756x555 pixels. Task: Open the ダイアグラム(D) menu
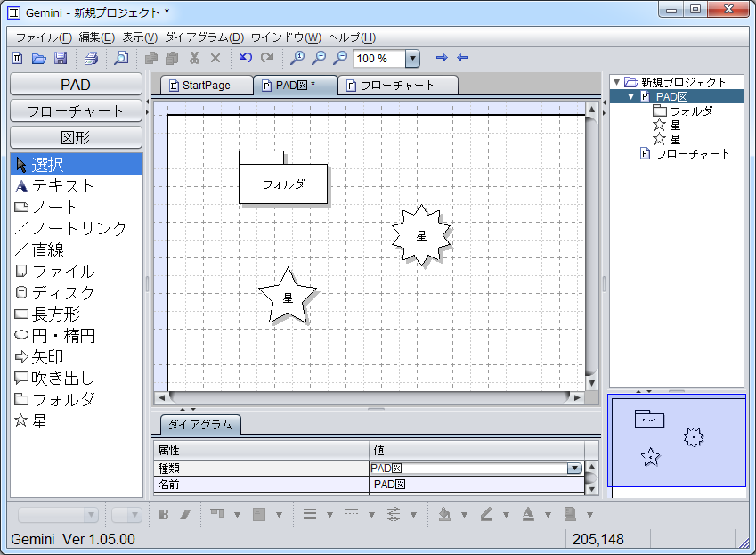pos(205,37)
